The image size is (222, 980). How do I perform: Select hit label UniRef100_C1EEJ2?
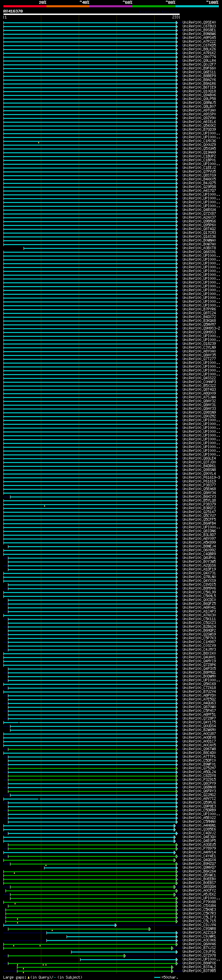(x=199, y=168)
